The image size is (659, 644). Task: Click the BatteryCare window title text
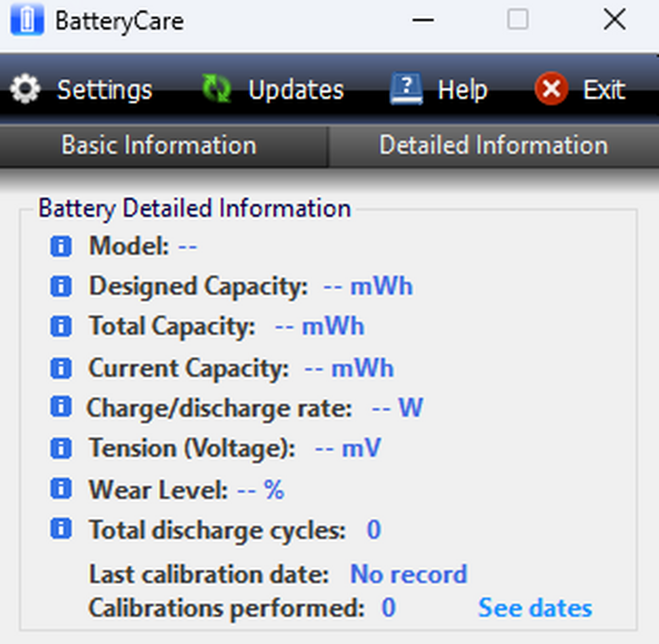coord(120,22)
